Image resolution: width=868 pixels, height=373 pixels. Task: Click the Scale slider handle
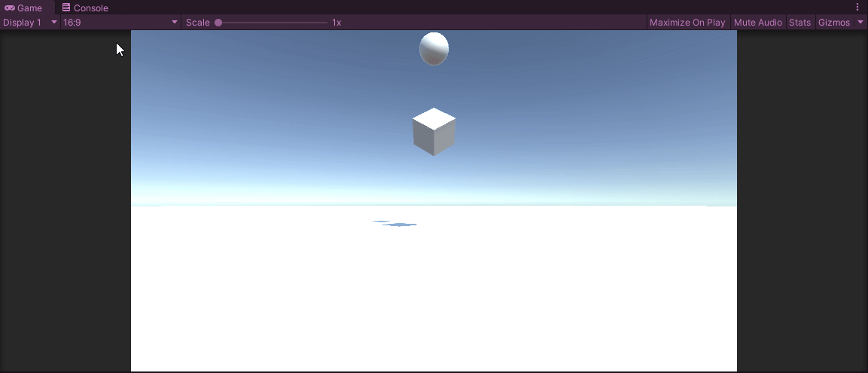tap(218, 23)
